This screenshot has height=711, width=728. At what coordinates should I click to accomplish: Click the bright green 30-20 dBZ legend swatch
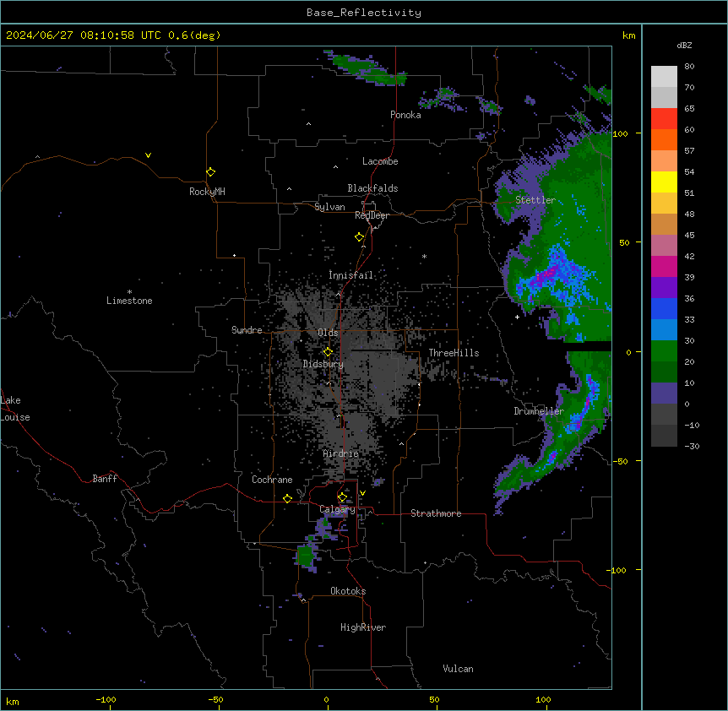click(664, 351)
